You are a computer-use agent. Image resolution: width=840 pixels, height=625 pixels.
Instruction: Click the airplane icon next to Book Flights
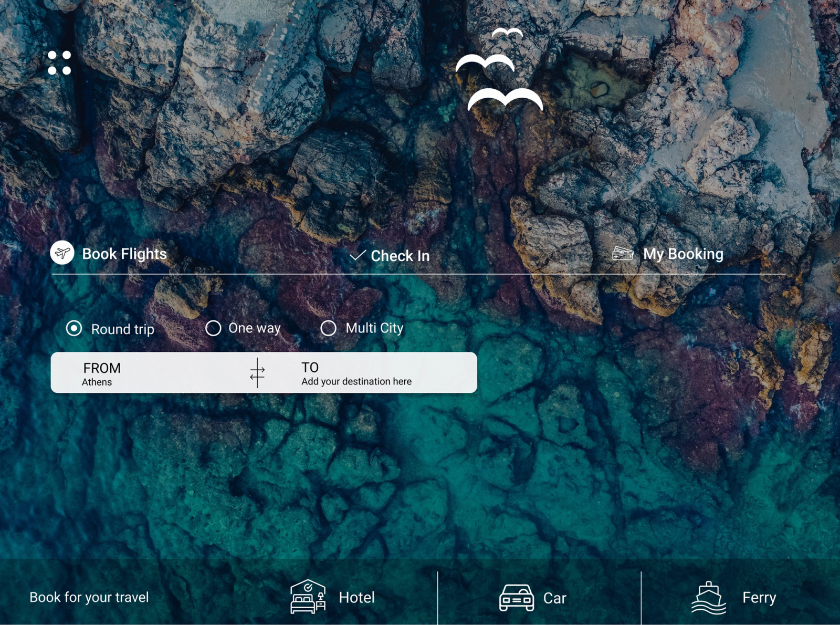pyautogui.click(x=62, y=253)
